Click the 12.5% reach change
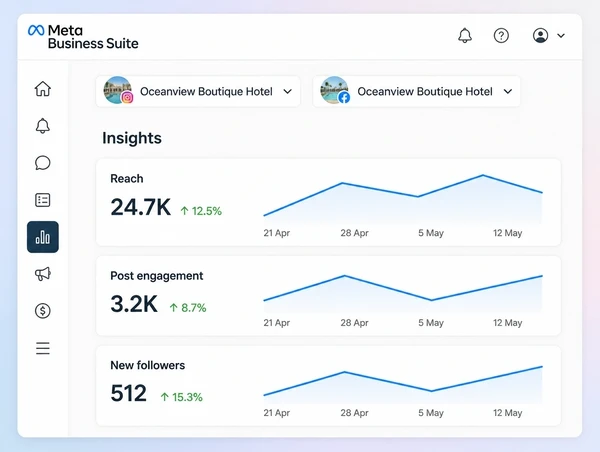 tap(201, 211)
